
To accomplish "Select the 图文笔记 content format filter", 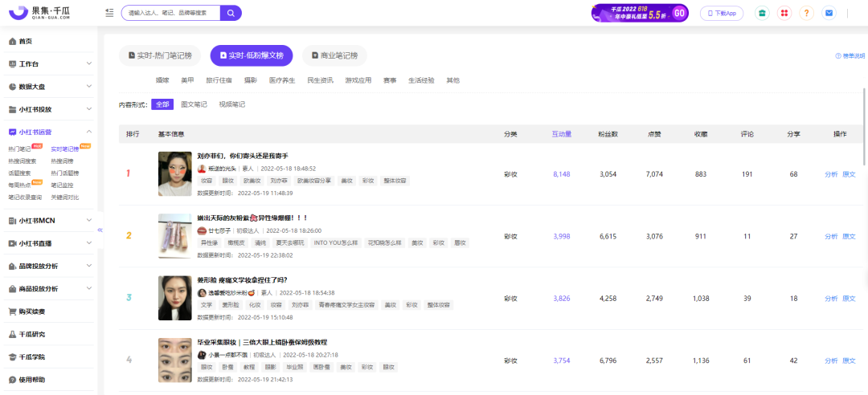I will coord(194,104).
